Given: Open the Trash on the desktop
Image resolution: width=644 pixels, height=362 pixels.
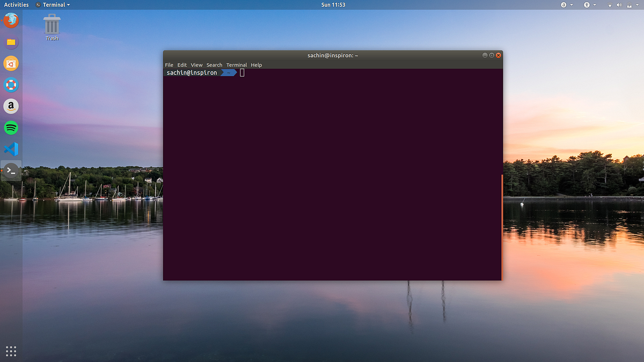Looking at the screenshot, I should point(51,24).
